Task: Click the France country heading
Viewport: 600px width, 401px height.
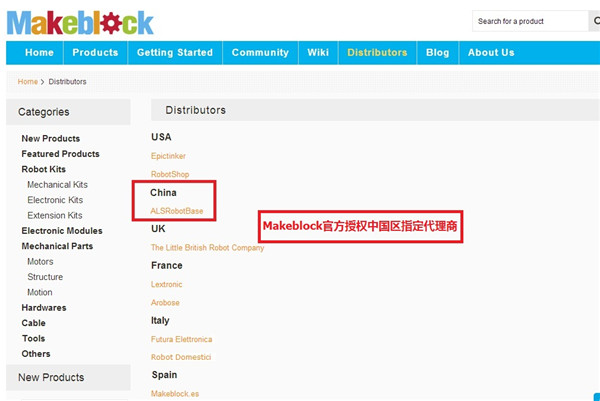Action: (166, 266)
